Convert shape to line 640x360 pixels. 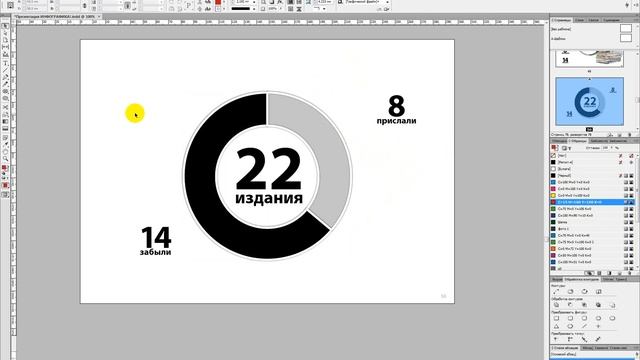pyautogui.click(x=584, y=326)
